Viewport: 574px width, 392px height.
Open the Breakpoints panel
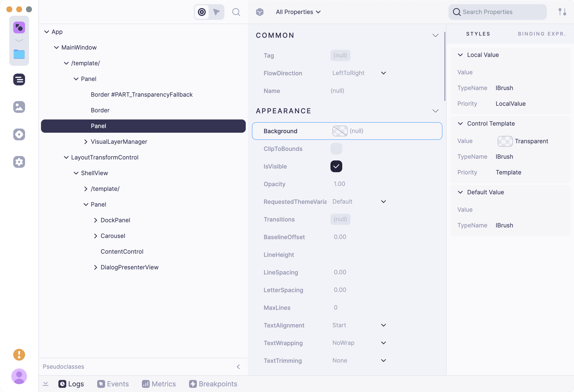[213, 384]
